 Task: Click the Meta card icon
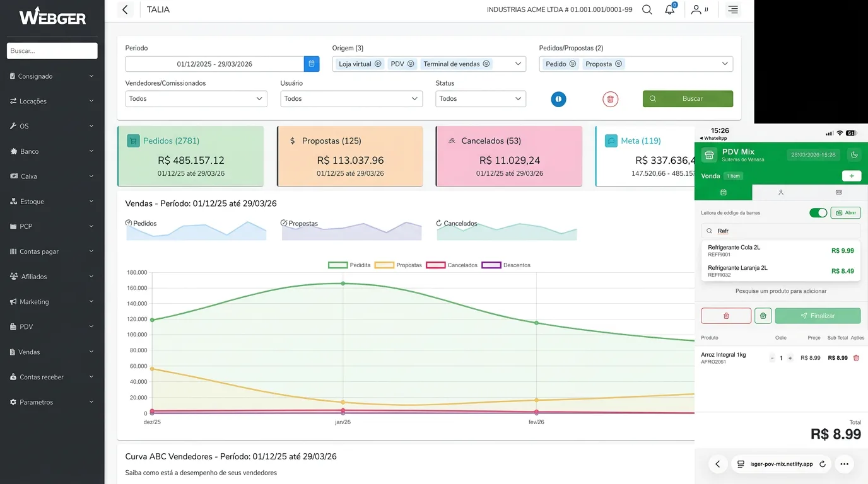pos(611,141)
